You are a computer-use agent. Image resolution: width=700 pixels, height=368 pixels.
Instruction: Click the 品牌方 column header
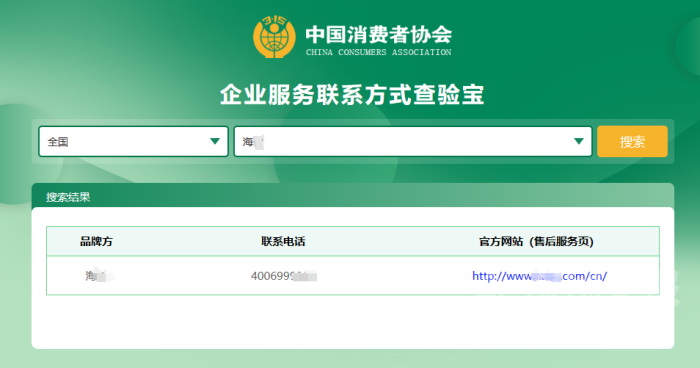pyautogui.click(x=96, y=242)
